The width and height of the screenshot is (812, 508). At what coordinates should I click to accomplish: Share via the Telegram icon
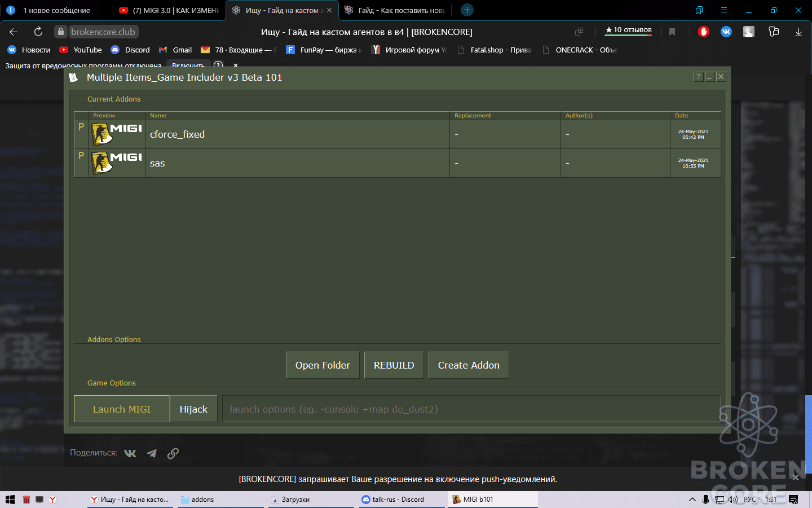[x=152, y=453]
